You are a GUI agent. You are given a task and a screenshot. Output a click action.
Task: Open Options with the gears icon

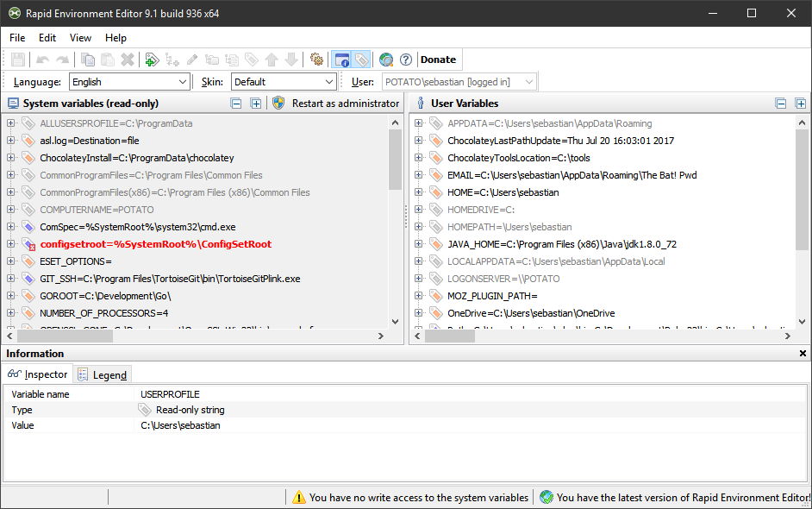point(316,60)
